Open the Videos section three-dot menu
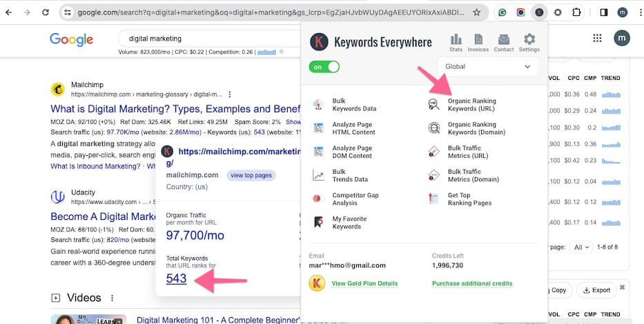Screen dimensions: 644x324 pos(112,298)
